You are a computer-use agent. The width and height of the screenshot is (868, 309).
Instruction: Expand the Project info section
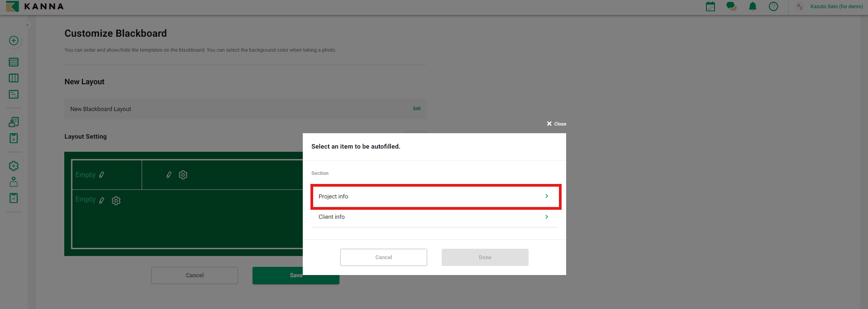[x=435, y=197]
